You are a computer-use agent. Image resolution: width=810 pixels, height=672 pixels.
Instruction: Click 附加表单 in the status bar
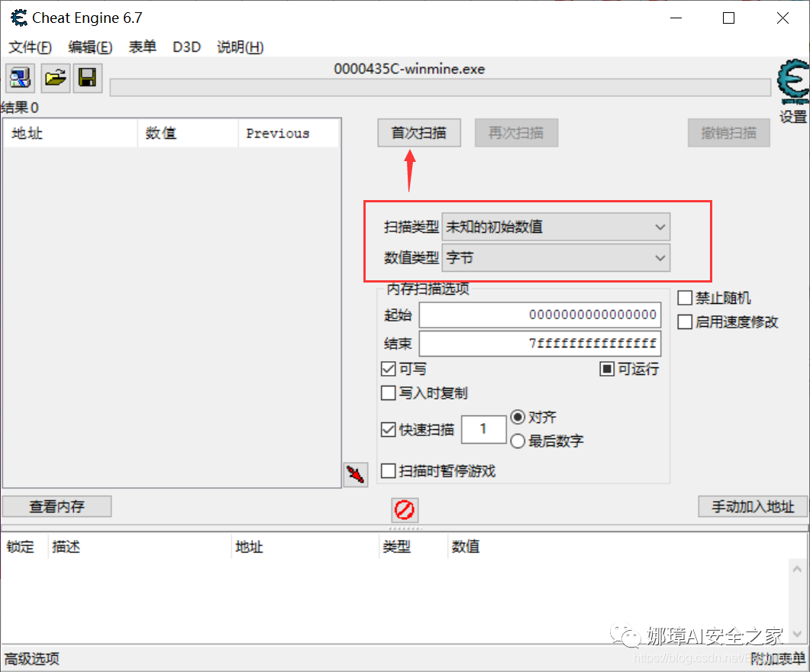[x=778, y=658]
